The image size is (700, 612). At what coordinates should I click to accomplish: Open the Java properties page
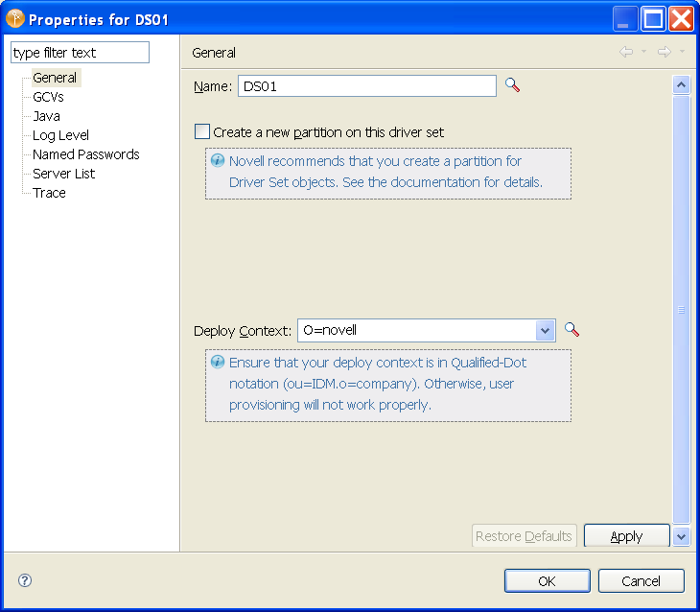(46, 116)
